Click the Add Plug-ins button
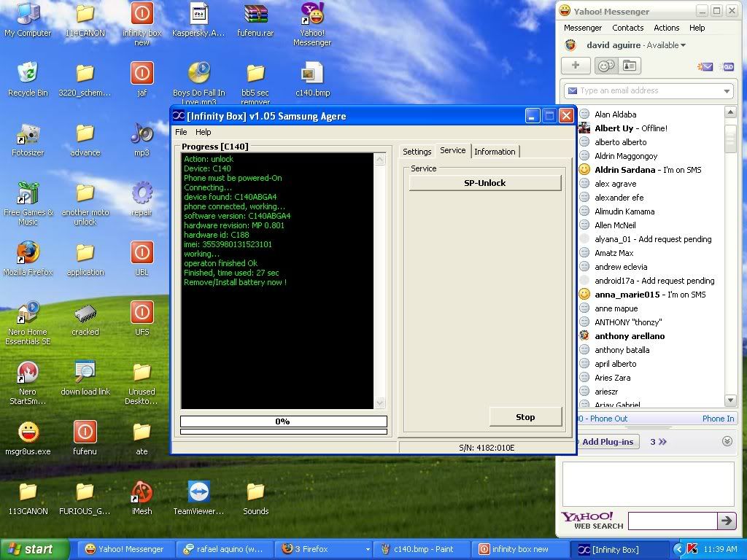 607,442
